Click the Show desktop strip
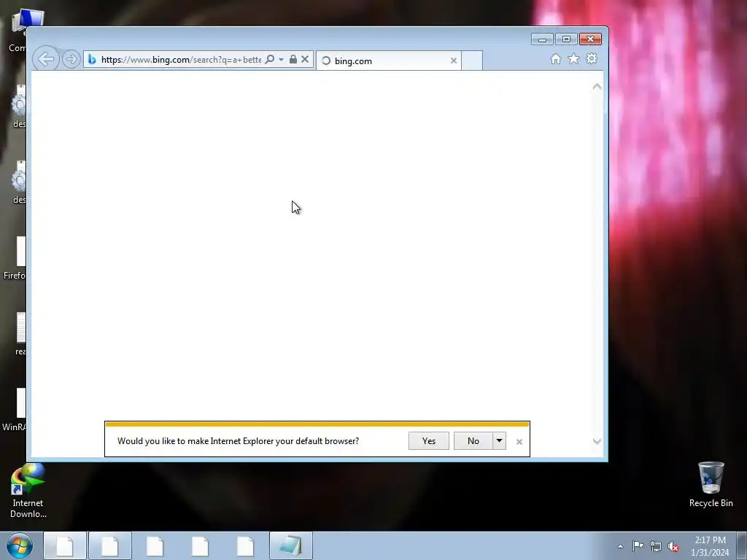747x560 pixels. point(742,545)
